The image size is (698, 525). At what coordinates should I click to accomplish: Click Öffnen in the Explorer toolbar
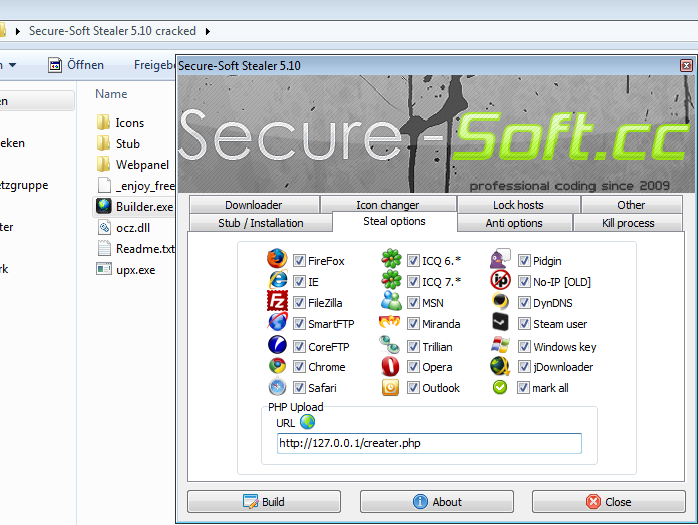pos(76,65)
